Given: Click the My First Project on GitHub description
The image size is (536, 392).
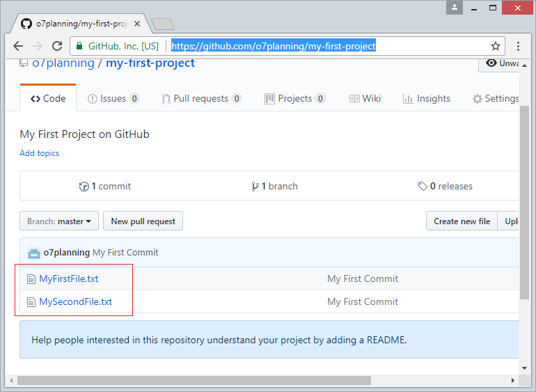Looking at the screenshot, I should (84, 134).
